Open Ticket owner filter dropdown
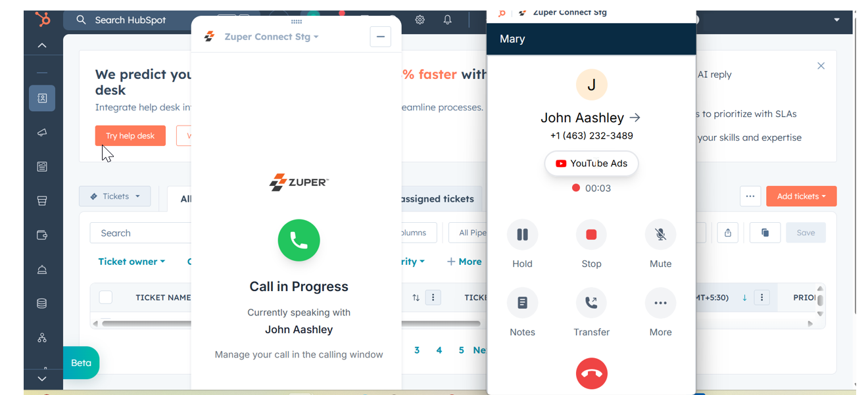The height and width of the screenshot is (395, 868). coord(132,262)
